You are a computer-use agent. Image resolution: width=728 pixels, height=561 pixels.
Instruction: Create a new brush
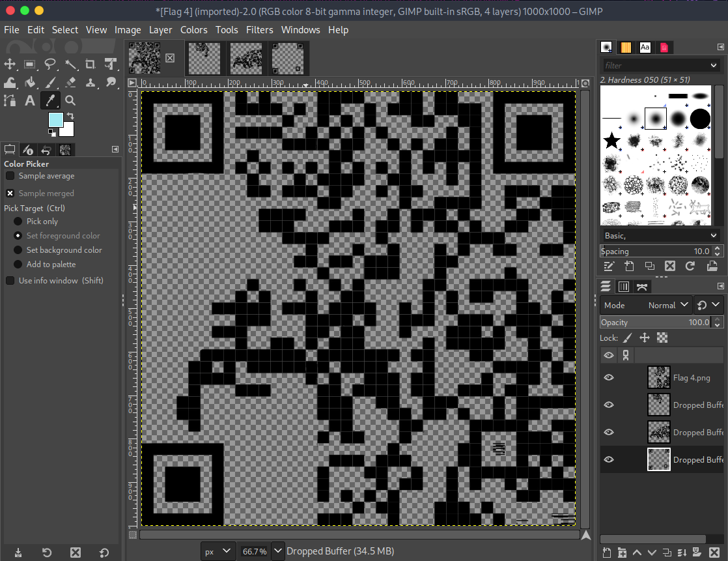point(629,266)
